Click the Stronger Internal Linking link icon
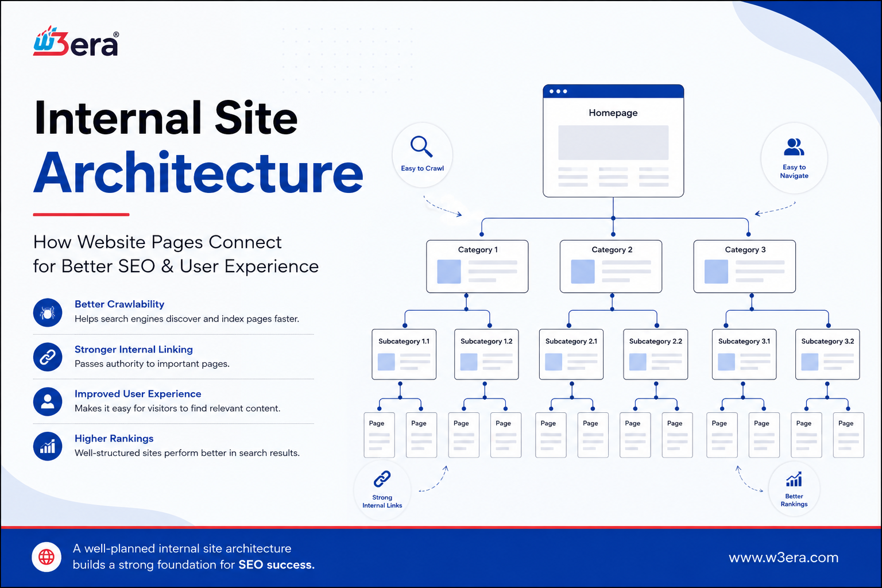The width and height of the screenshot is (882, 588). pos(48,357)
